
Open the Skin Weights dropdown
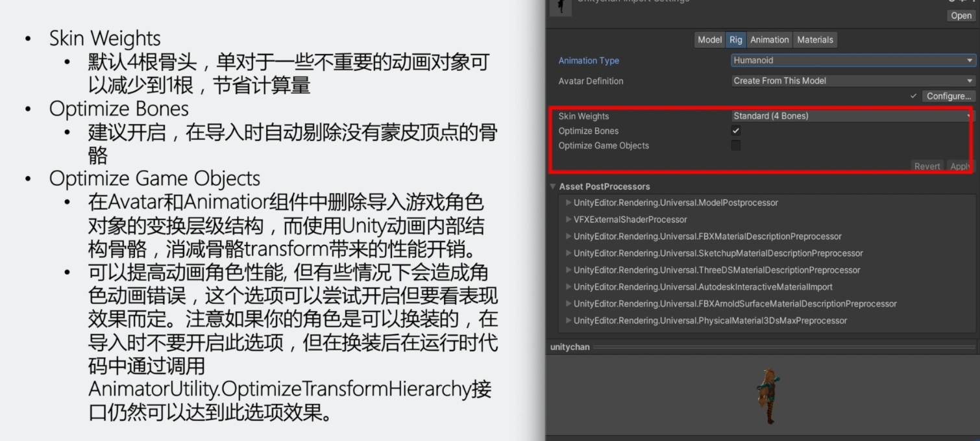pyautogui.click(x=853, y=116)
